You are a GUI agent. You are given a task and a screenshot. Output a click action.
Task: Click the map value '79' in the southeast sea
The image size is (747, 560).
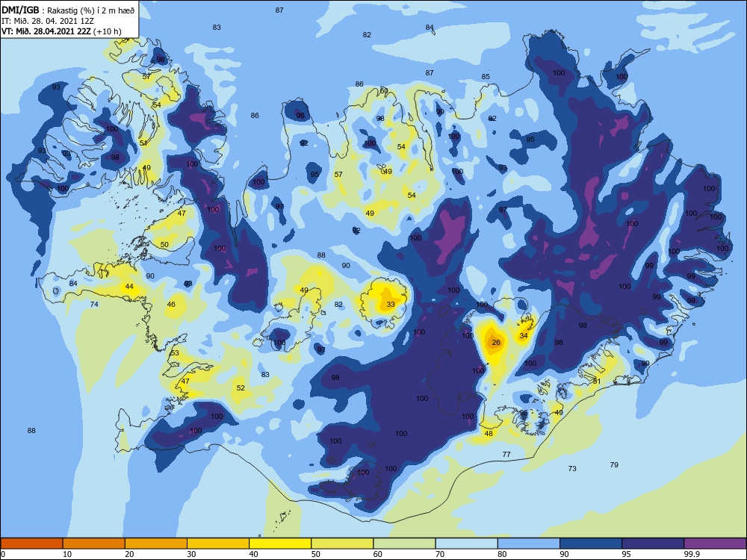click(x=614, y=464)
